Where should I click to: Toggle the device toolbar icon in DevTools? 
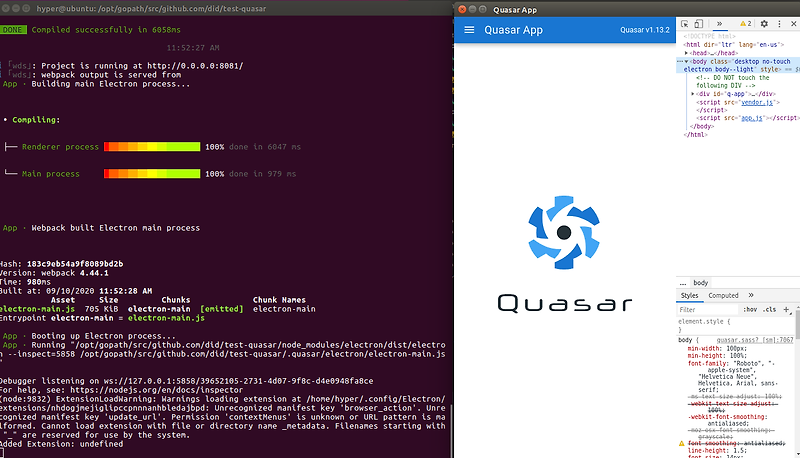[698, 24]
